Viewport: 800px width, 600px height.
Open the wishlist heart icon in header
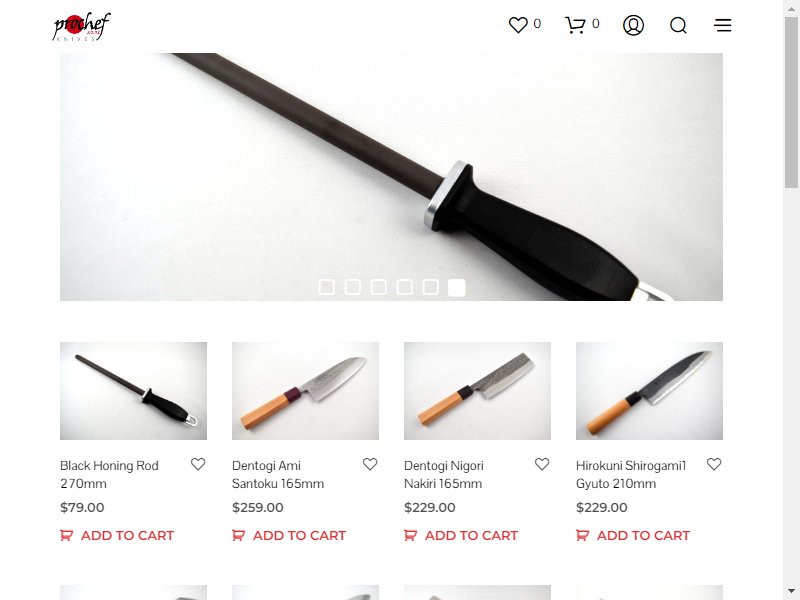[518, 25]
